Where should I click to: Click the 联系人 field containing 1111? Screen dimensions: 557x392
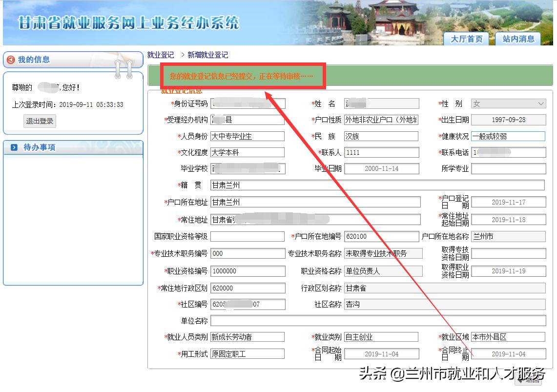click(x=382, y=152)
